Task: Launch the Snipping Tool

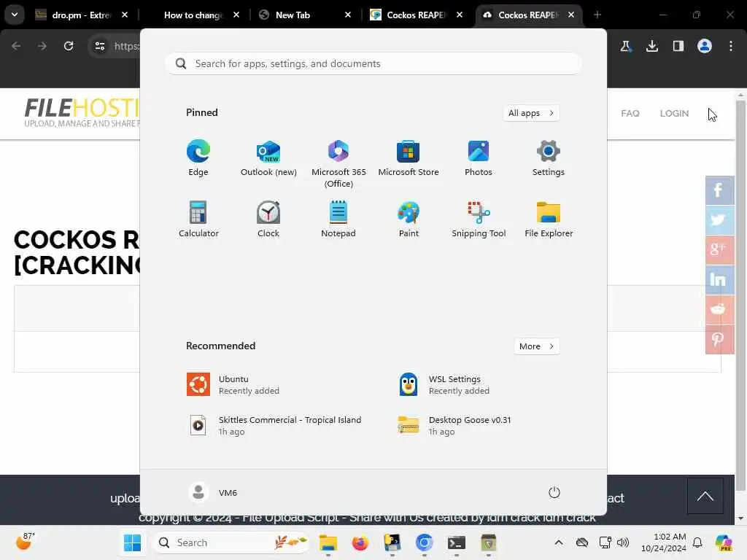Action: coord(479,219)
